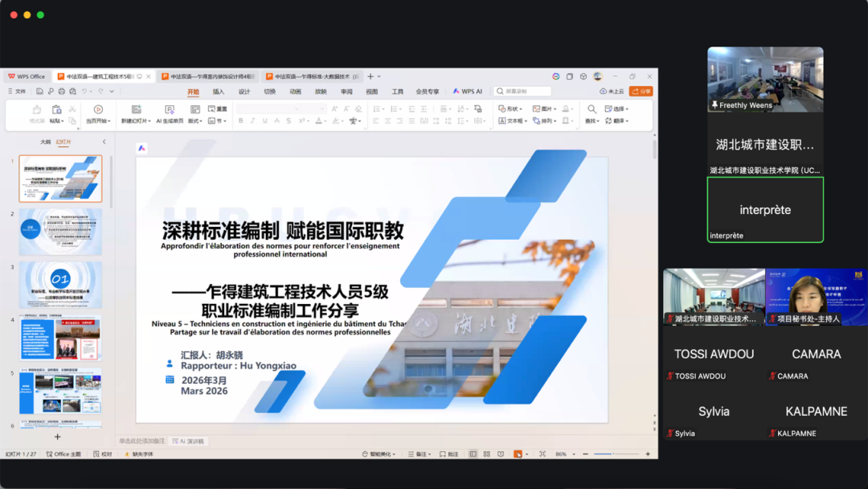Open the 插入 ribbon tab
Viewport: 868px width, 489px height.
219,92
